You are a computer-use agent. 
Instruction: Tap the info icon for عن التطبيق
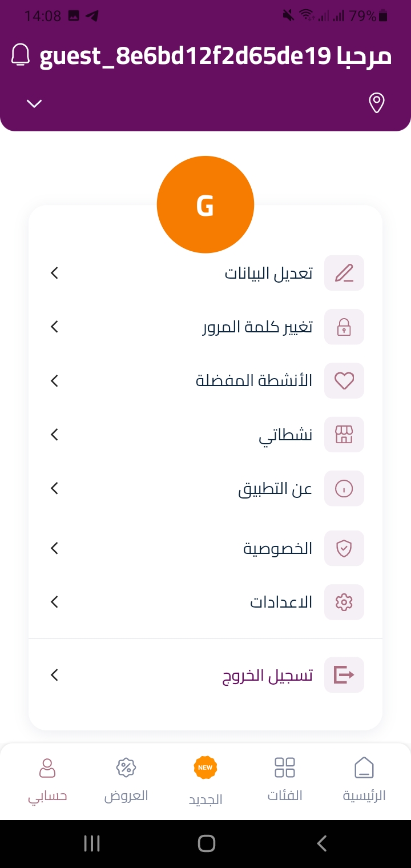click(x=344, y=488)
